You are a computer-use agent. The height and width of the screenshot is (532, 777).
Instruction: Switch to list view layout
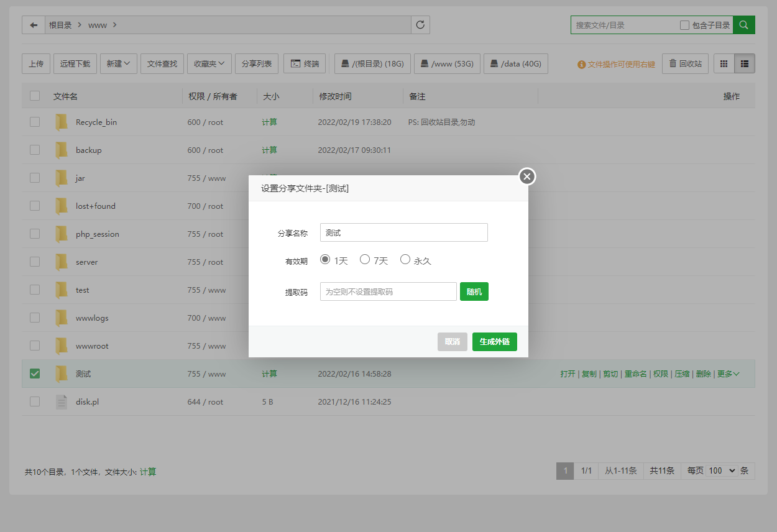coord(743,63)
